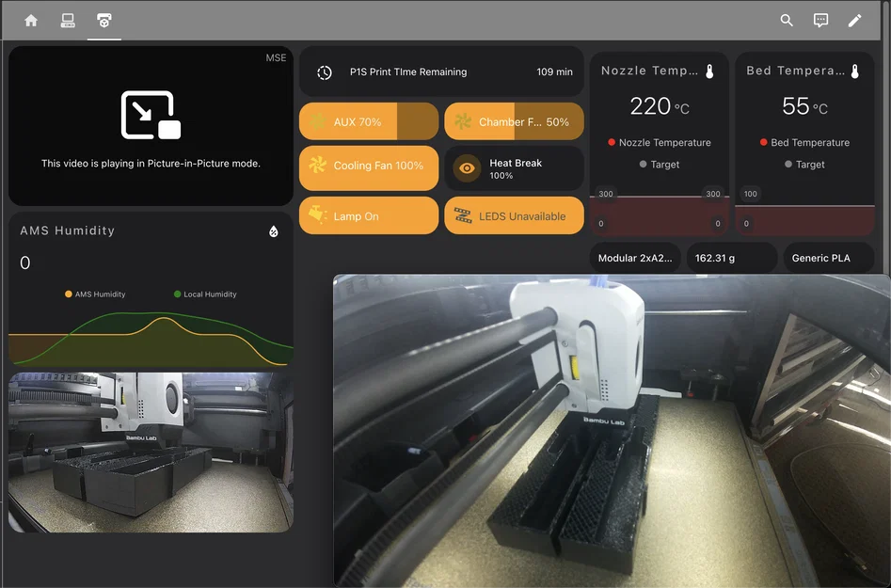Open P1S Print Time Remaining row
The image size is (891, 588).
coord(441,72)
